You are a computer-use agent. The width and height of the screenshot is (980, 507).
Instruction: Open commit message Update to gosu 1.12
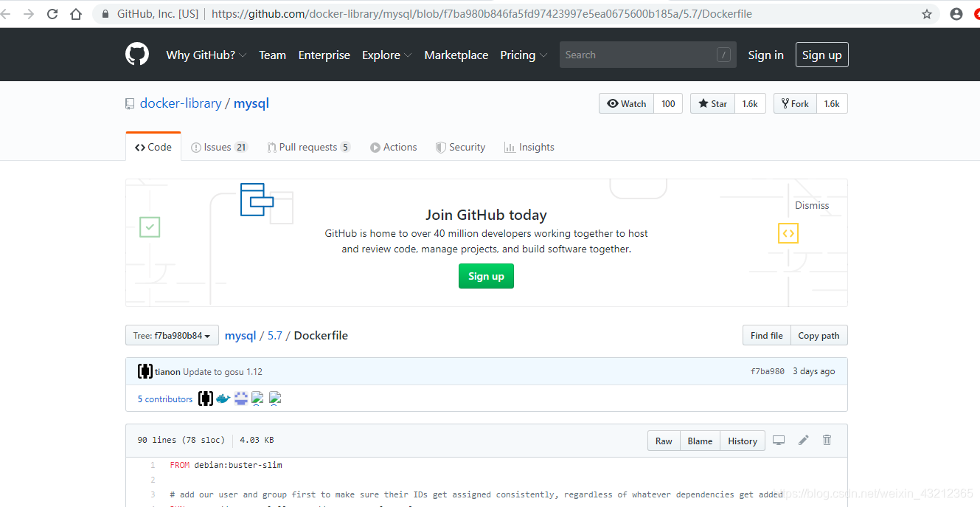point(223,372)
